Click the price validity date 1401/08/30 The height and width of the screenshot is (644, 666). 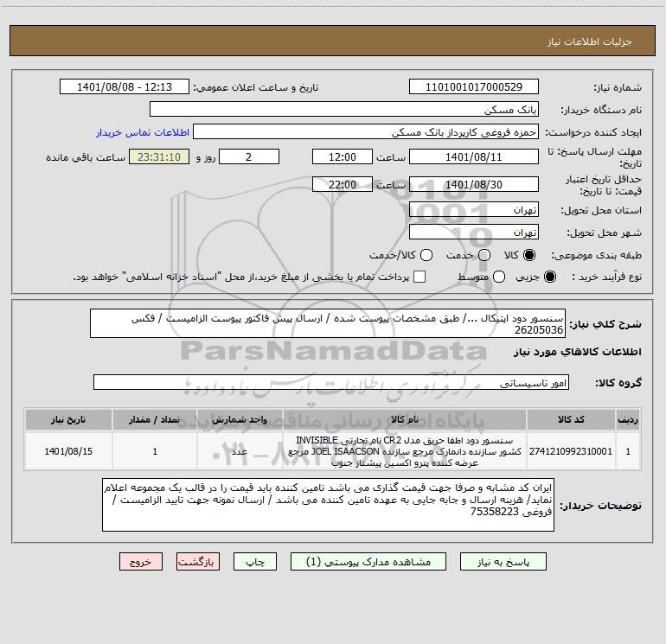474,184
